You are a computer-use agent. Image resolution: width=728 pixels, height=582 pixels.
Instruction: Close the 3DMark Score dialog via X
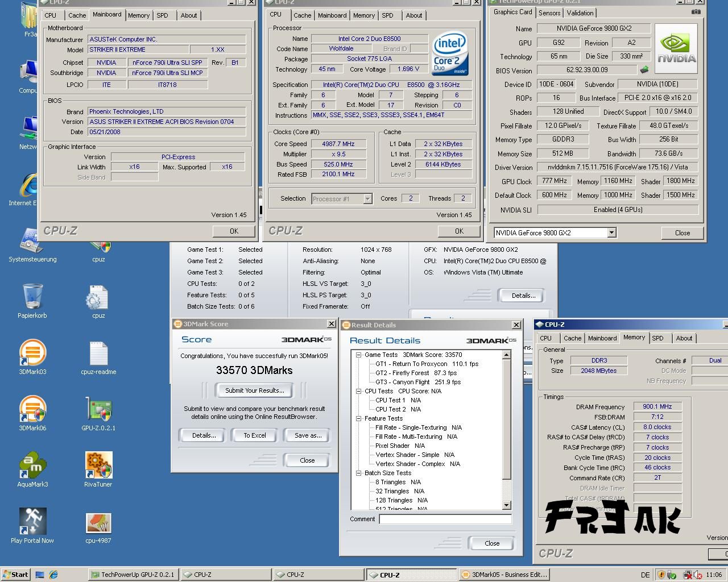click(331, 324)
